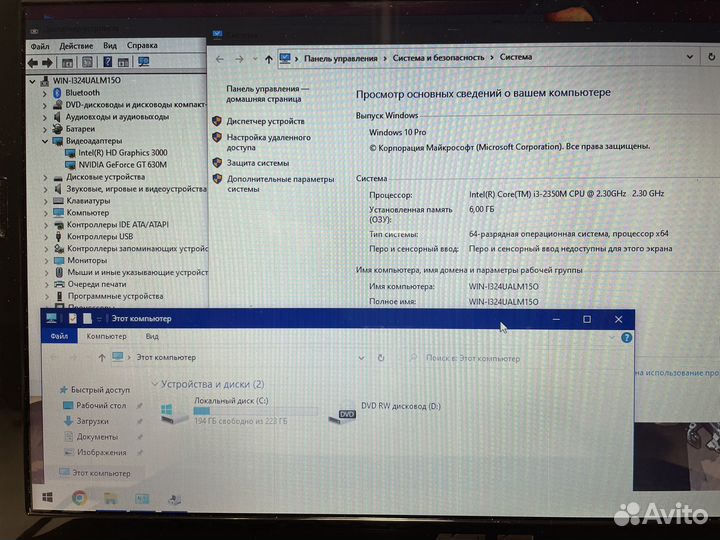Viewport: 720px width, 540px height.
Task: Expand Аудиовходы и аудиовыходы category
Action: pyautogui.click(x=45, y=117)
